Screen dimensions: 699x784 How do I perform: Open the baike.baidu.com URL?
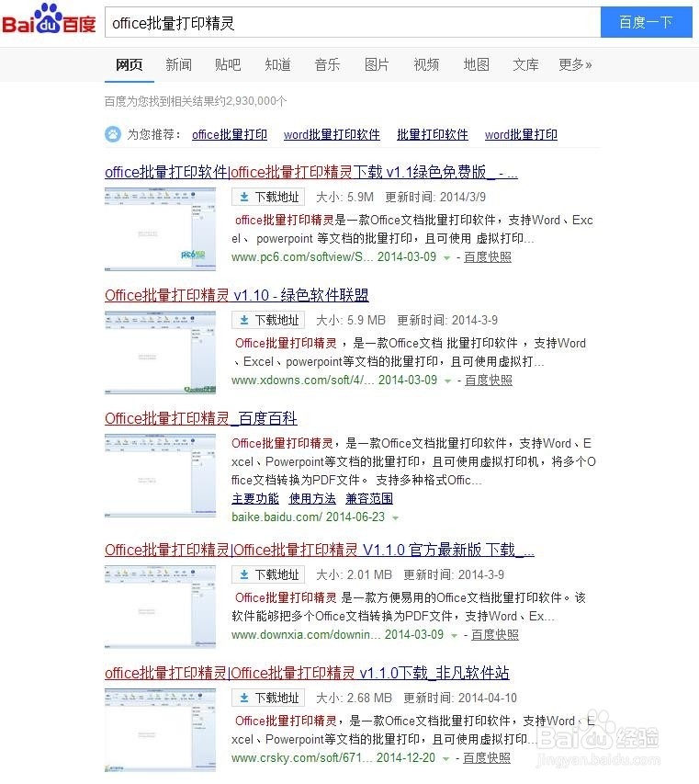[276, 517]
